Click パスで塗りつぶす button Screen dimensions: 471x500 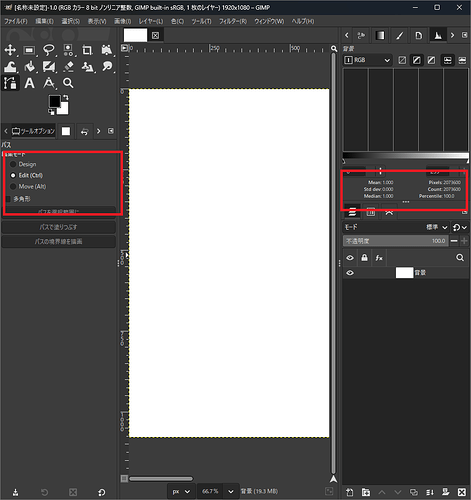(59, 227)
